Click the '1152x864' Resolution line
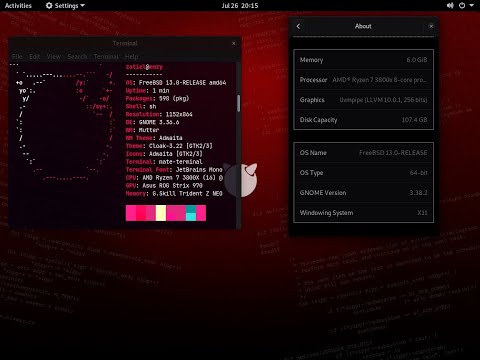Screen dimensions: 480x360 159,114
